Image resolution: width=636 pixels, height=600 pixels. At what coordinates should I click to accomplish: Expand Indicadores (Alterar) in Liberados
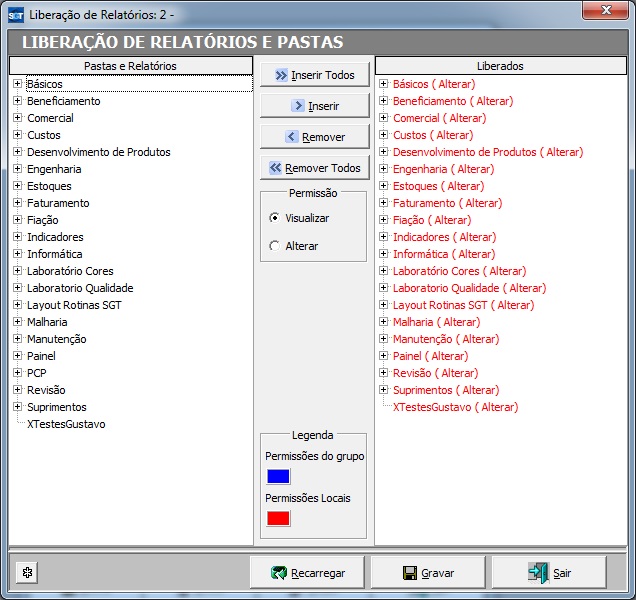coord(383,237)
